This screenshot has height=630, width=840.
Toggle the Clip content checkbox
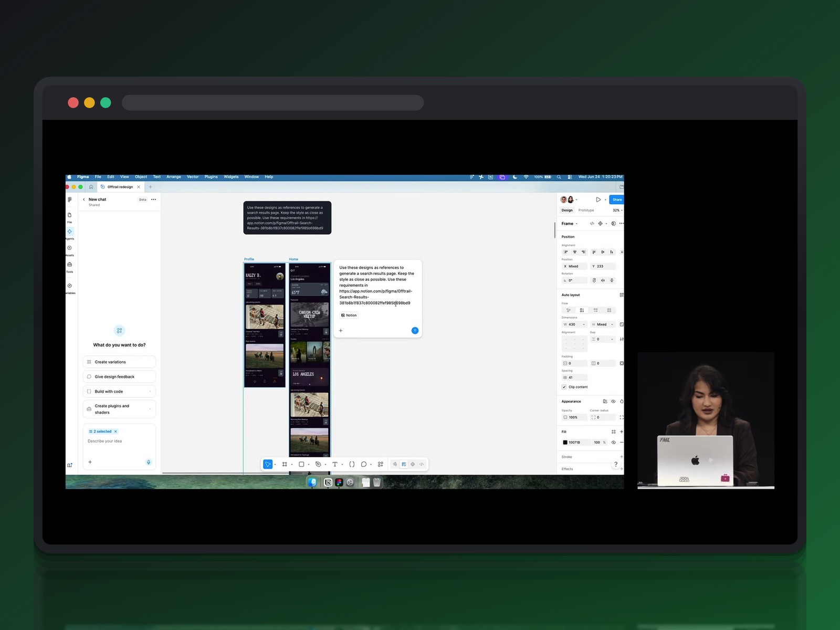(564, 387)
